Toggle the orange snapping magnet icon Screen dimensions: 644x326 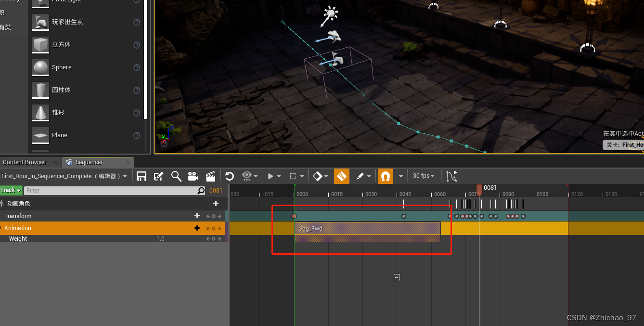click(x=385, y=176)
